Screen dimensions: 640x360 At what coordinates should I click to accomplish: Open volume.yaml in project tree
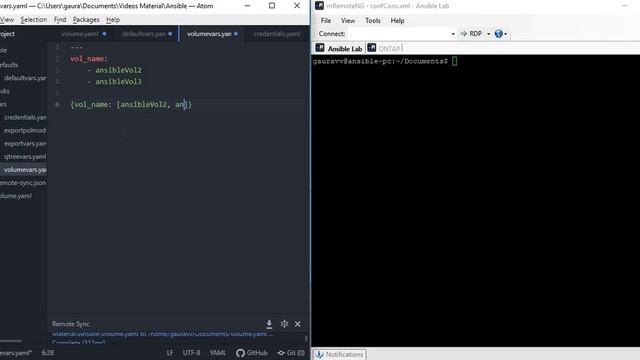click(16, 196)
